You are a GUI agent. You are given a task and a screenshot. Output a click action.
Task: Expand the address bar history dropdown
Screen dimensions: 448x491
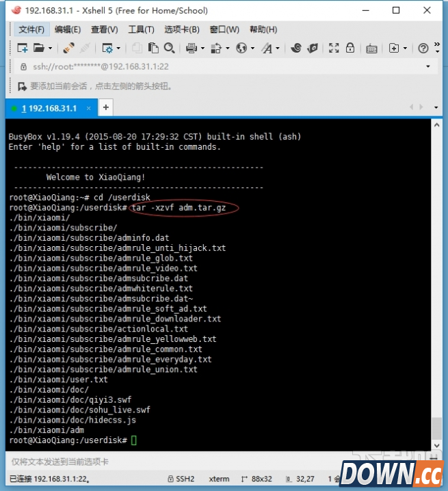[x=428, y=66]
